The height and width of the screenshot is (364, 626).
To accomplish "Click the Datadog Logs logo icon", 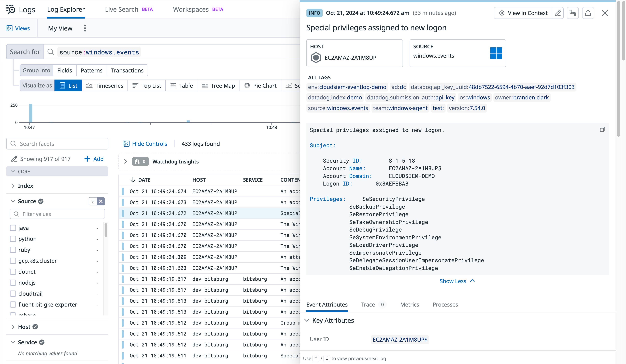I will [10, 9].
